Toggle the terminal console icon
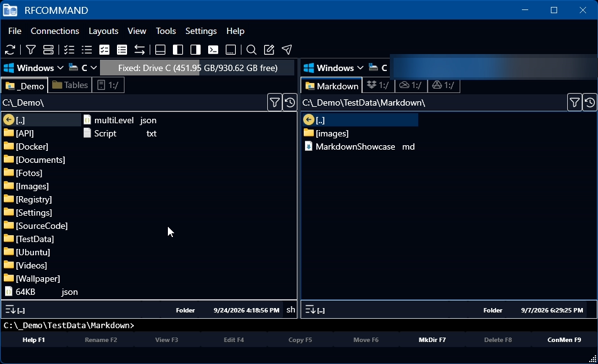 (x=213, y=50)
